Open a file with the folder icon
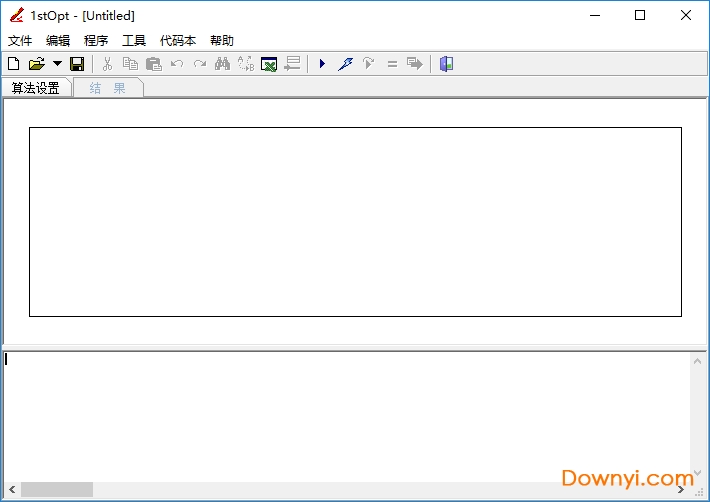710x502 pixels. tap(37, 64)
